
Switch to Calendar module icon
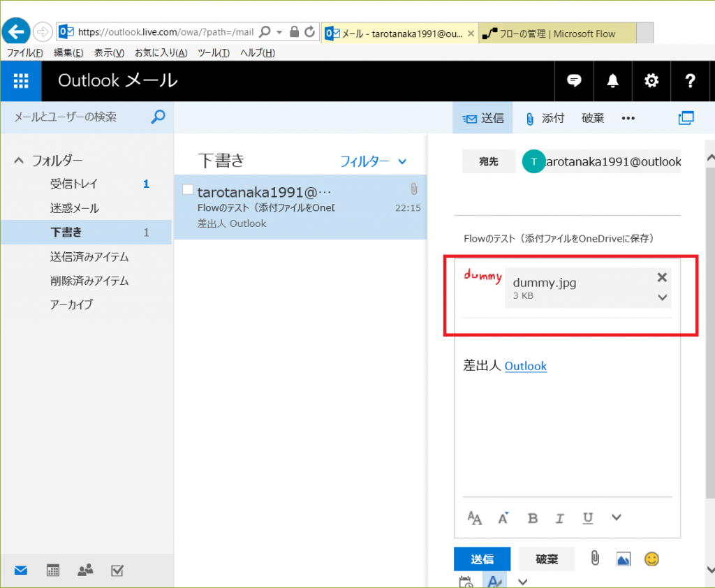click(x=53, y=571)
